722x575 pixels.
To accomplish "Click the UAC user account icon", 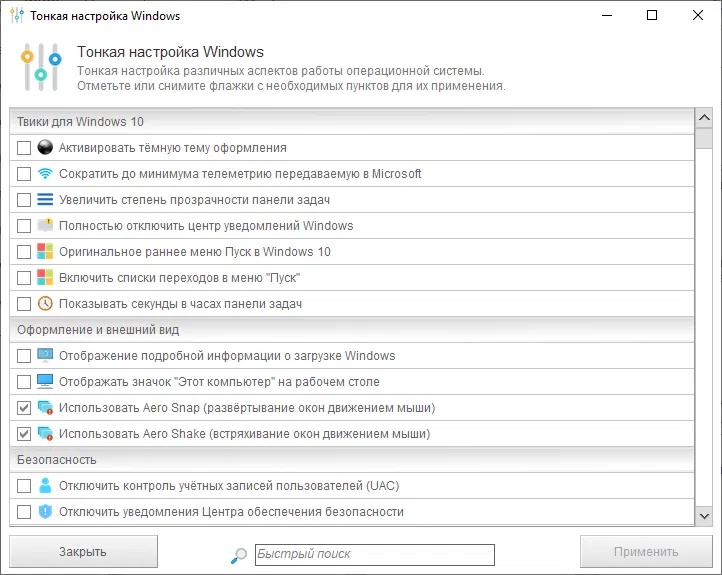I will [x=45, y=485].
